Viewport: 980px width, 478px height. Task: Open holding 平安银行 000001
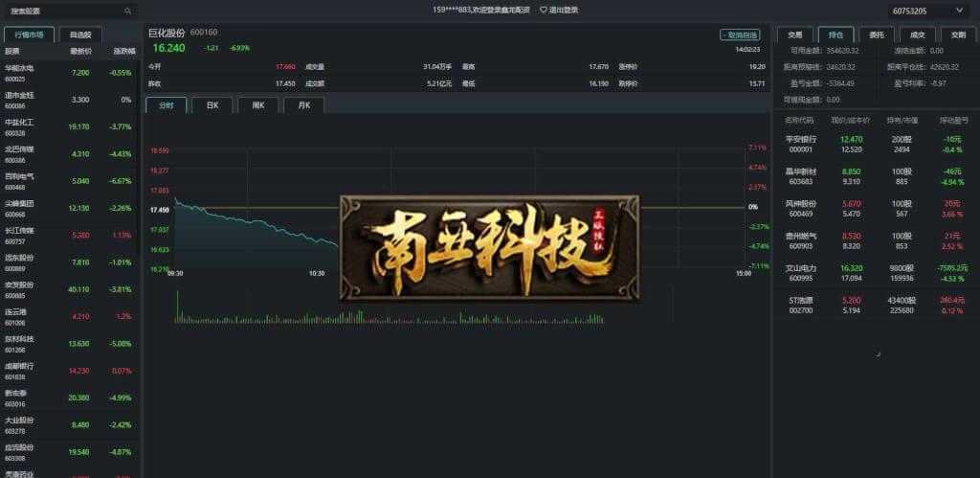[x=877, y=145]
